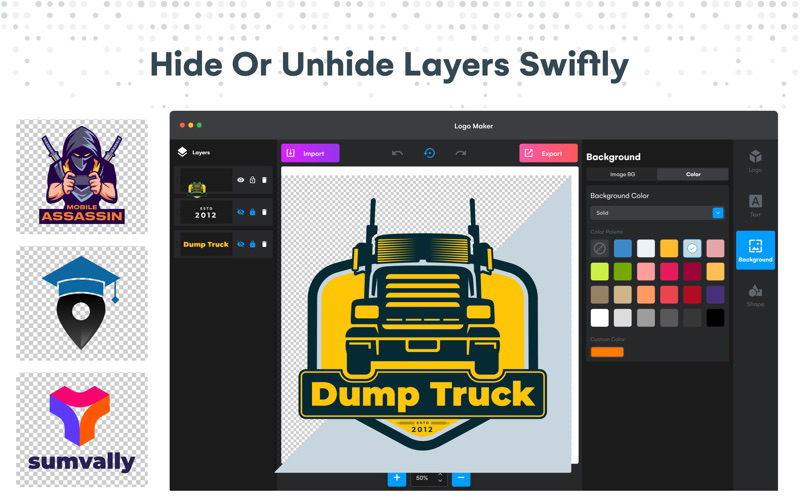The width and height of the screenshot is (800, 500).
Task: Click the Mobile Assassin logo sample
Action: 82,177
